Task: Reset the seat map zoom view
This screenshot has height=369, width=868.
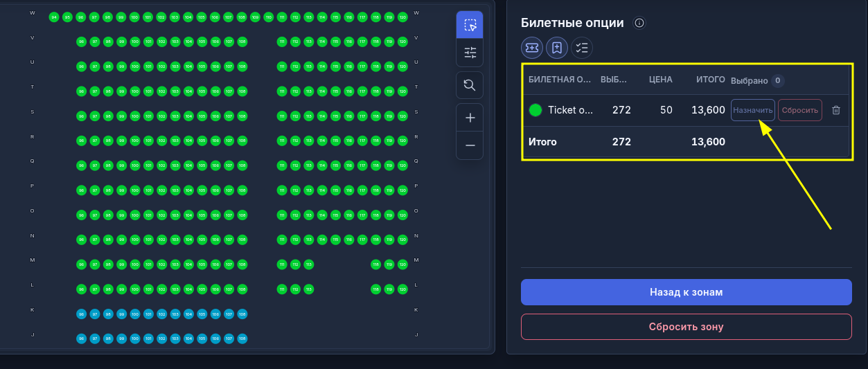Action: pos(470,85)
